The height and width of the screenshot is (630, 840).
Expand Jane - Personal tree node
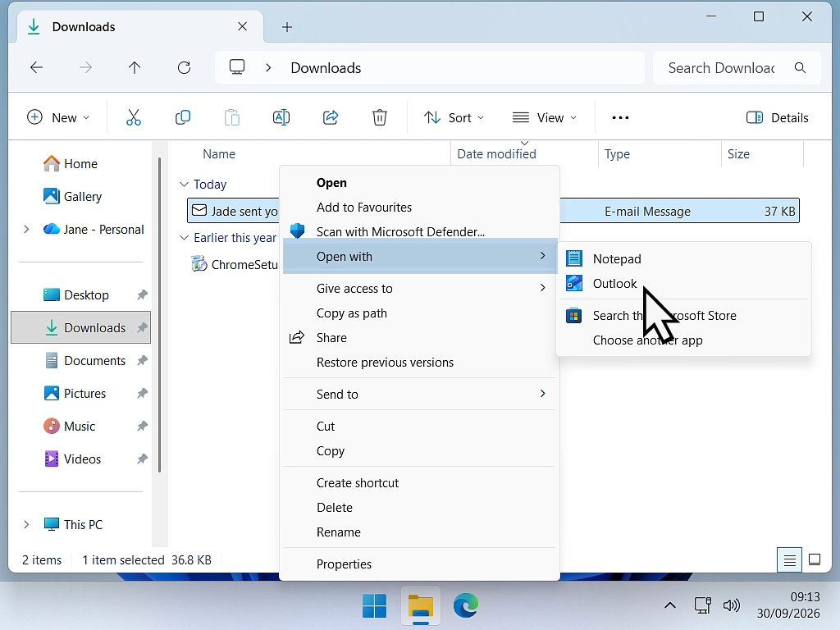pyautogui.click(x=26, y=230)
